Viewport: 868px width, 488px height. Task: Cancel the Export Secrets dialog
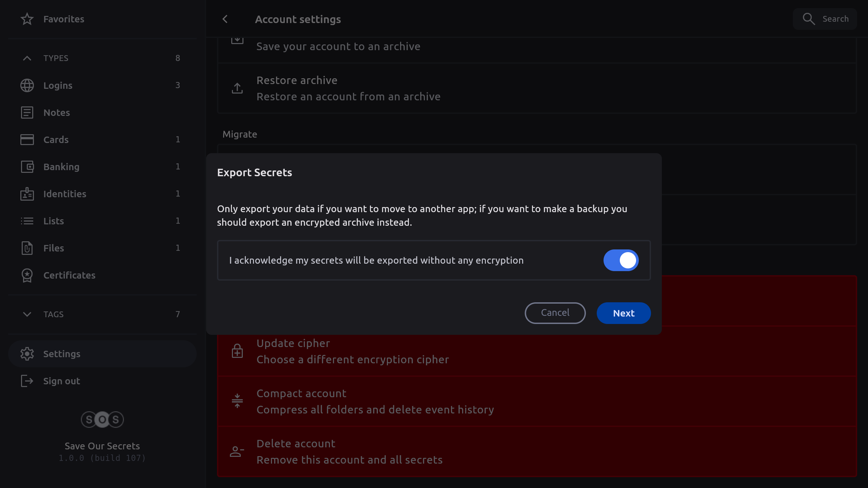(555, 313)
